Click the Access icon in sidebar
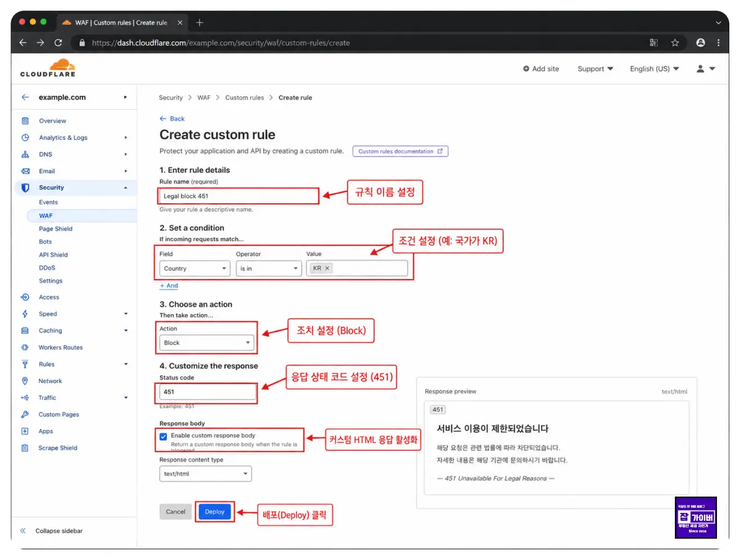Viewport: 740px width, 560px height. coord(25,297)
